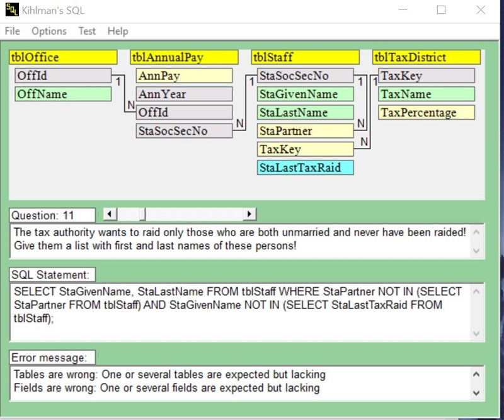Image resolution: width=504 pixels, height=420 pixels.
Task: Select the StaPartner field in tblStaff
Action: 305,131
